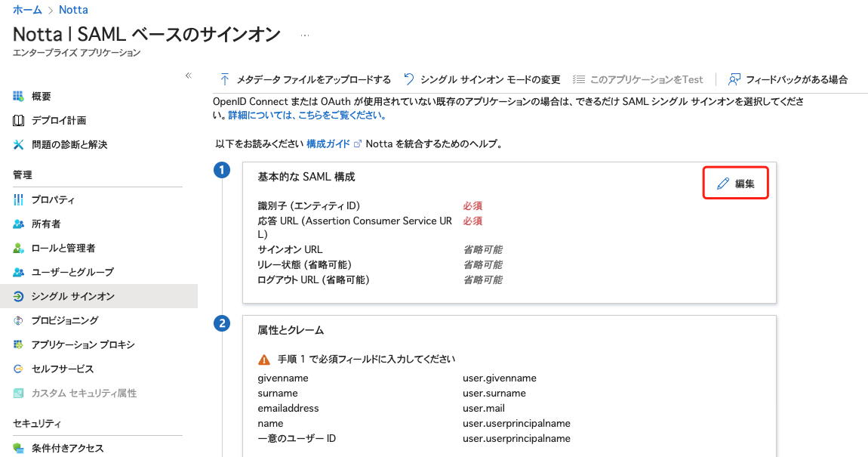The image size is (868, 457).
Task: Click the 識別子 (エンティティ ID) label
Action: click(x=309, y=205)
